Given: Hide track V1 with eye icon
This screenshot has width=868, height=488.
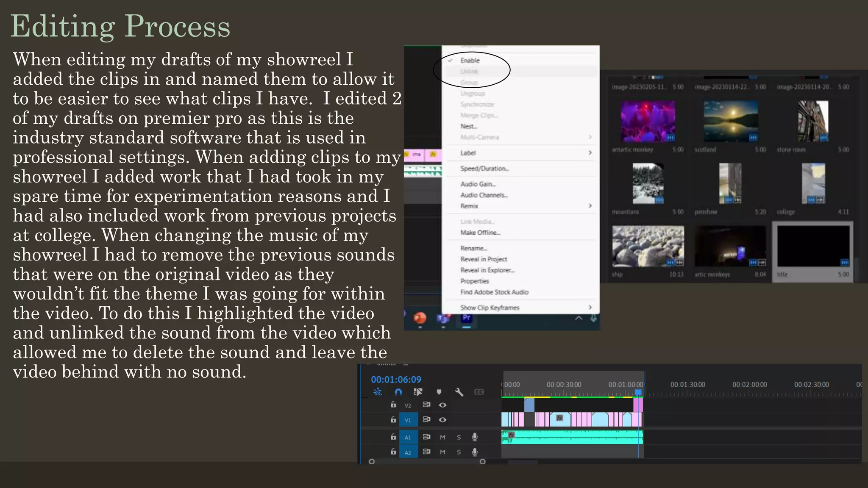Looking at the screenshot, I should [442, 420].
